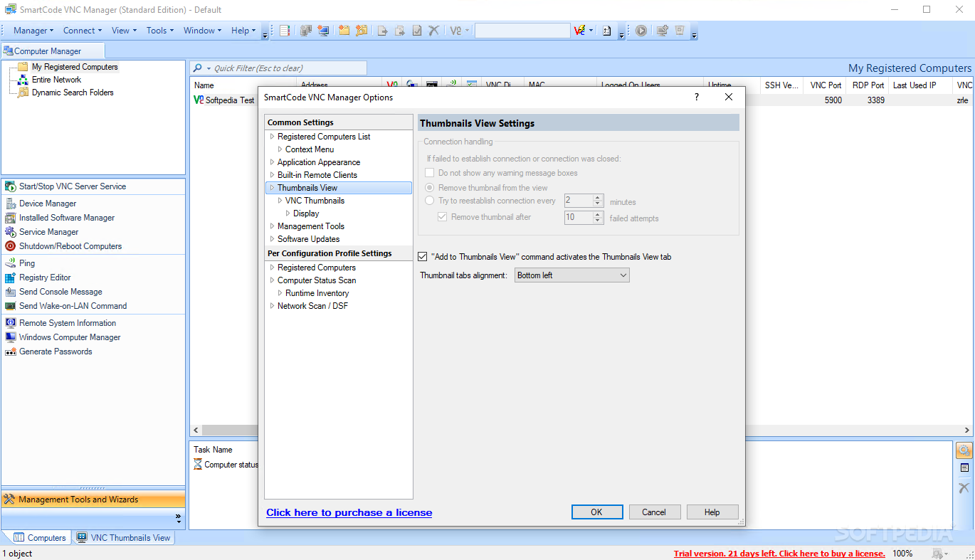Click the add thumbnail monitor toolbar icon
Image resolution: width=975 pixels, height=560 pixels.
coord(663,31)
